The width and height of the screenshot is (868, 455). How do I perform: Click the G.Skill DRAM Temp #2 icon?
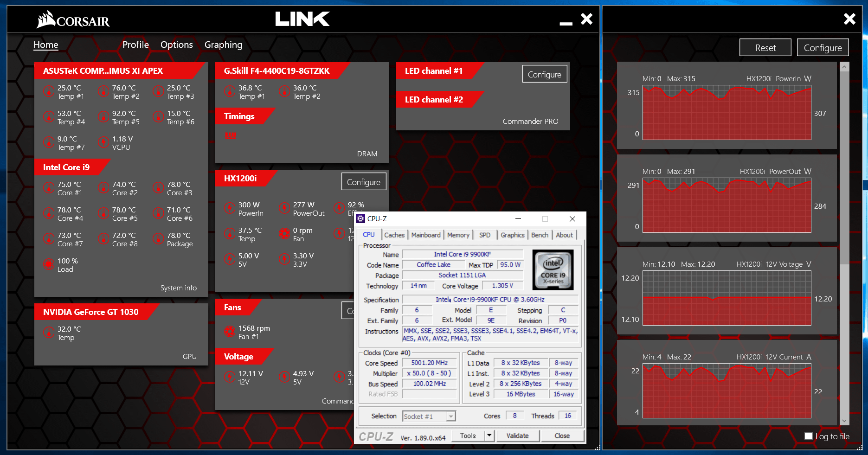coord(284,91)
